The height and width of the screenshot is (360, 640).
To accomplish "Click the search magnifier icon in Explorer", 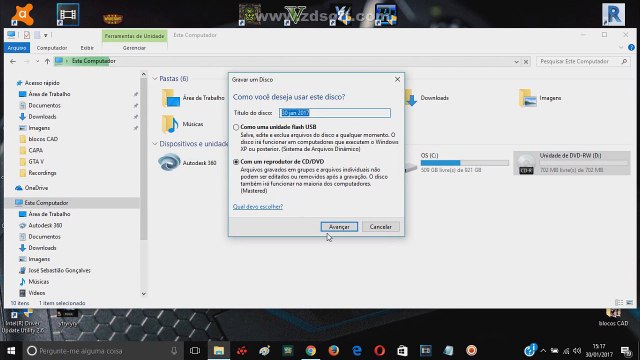I will coord(624,61).
